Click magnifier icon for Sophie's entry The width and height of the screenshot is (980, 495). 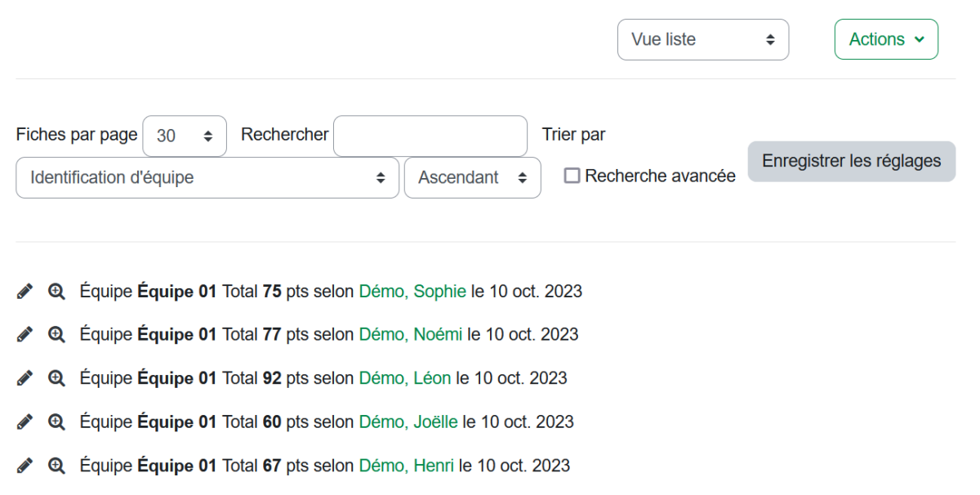56,292
